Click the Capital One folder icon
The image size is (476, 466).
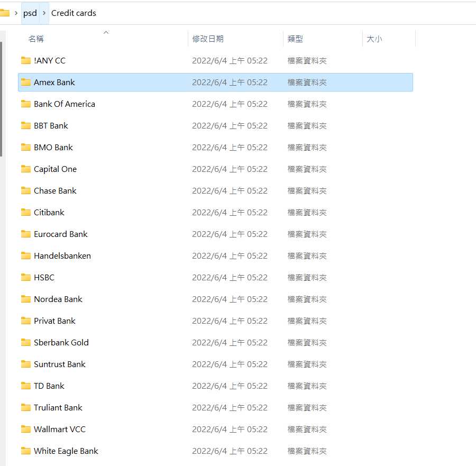tap(26, 169)
